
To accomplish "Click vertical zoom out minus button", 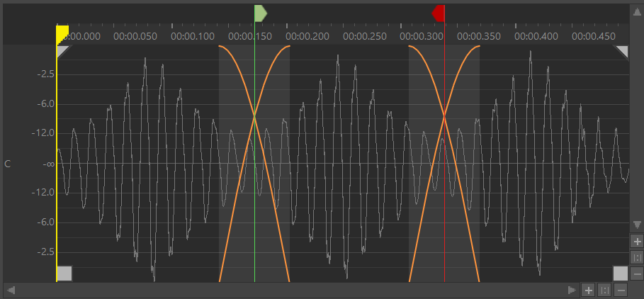I will click(637, 273).
